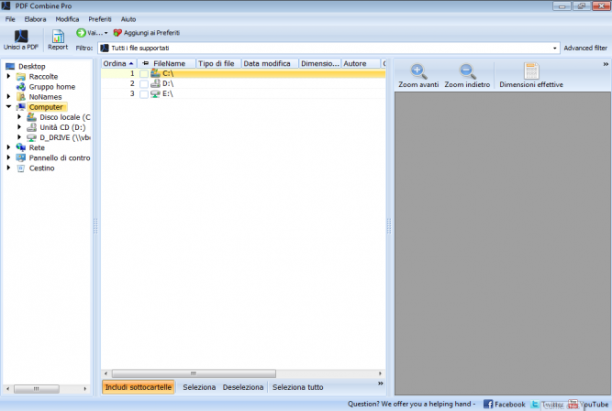This screenshot has width=612, height=411.
Task: Toggle the Includi sottocartelle button
Action: [x=138, y=387]
